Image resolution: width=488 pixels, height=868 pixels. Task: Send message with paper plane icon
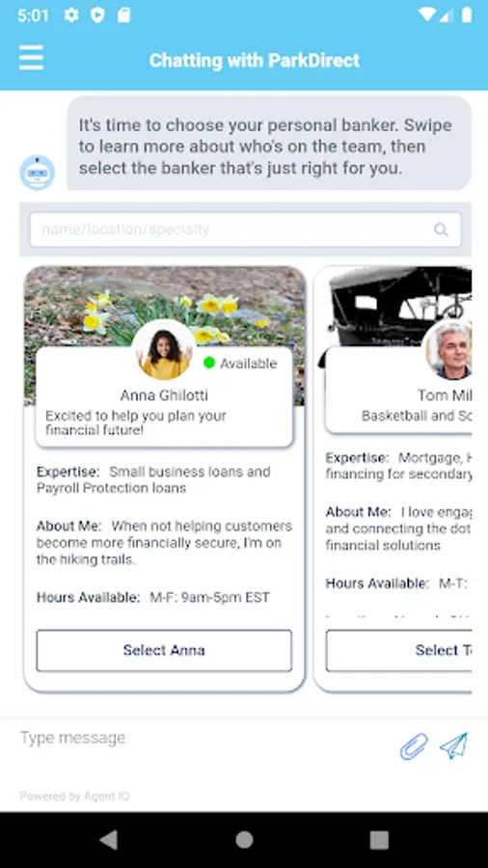[x=453, y=746]
